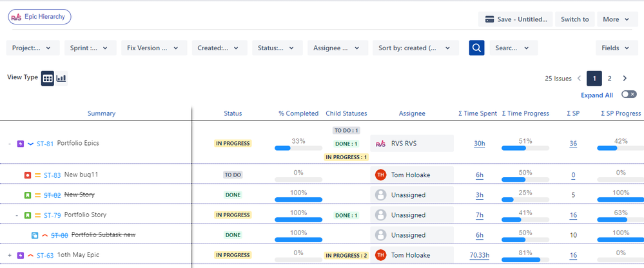Open issue link ST-81
The height and width of the screenshot is (268, 644).
coord(44,144)
